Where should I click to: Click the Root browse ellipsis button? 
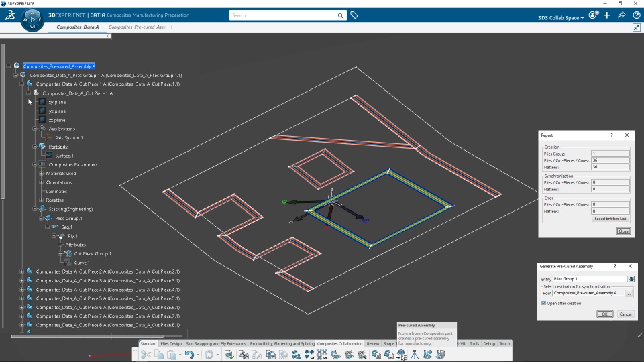[629, 293]
